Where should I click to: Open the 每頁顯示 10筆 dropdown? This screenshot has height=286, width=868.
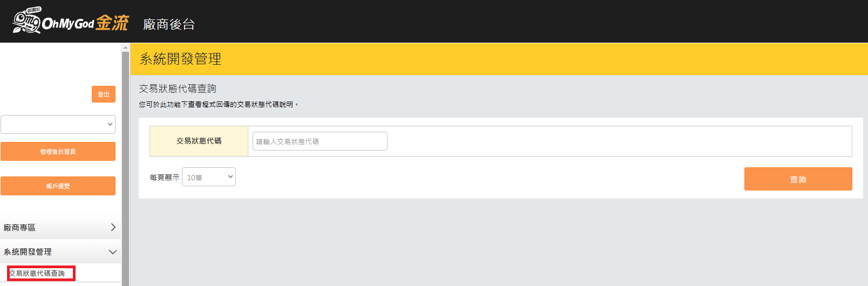[x=209, y=177]
